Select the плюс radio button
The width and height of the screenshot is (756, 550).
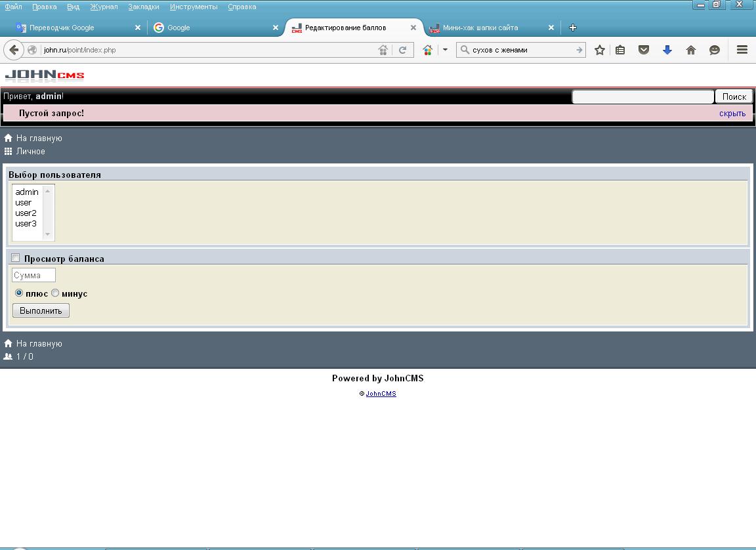pos(19,293)
